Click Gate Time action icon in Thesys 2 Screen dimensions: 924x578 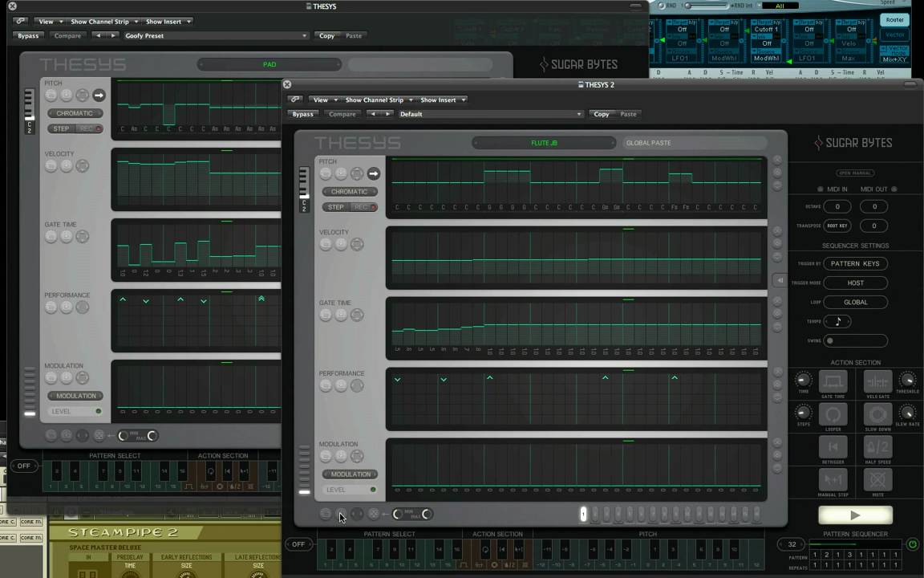tap(833, 381)
